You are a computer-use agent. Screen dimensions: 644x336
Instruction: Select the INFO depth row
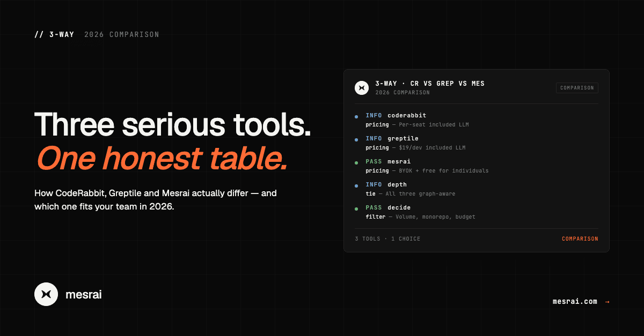tap(476, 189)
